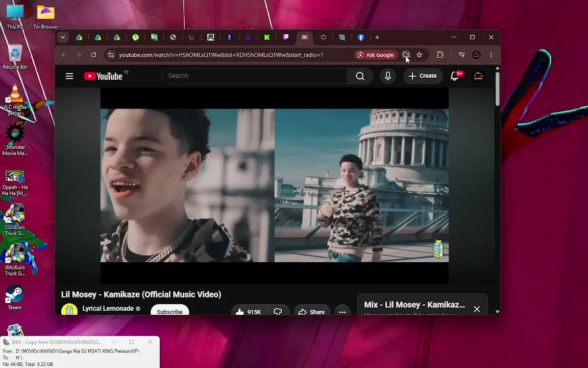Switch to the Facebook tab
588x368 pixels.
pos(361,37)
